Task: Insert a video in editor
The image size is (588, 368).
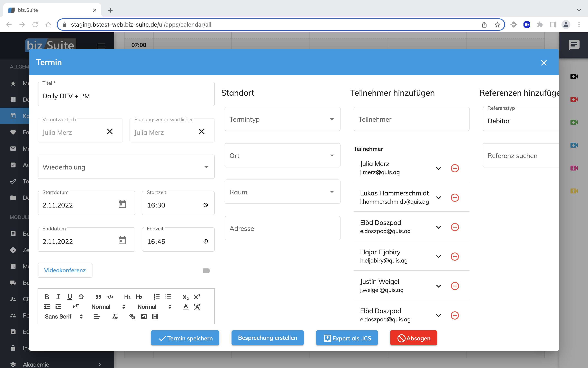Action: (x=155, y=316)
